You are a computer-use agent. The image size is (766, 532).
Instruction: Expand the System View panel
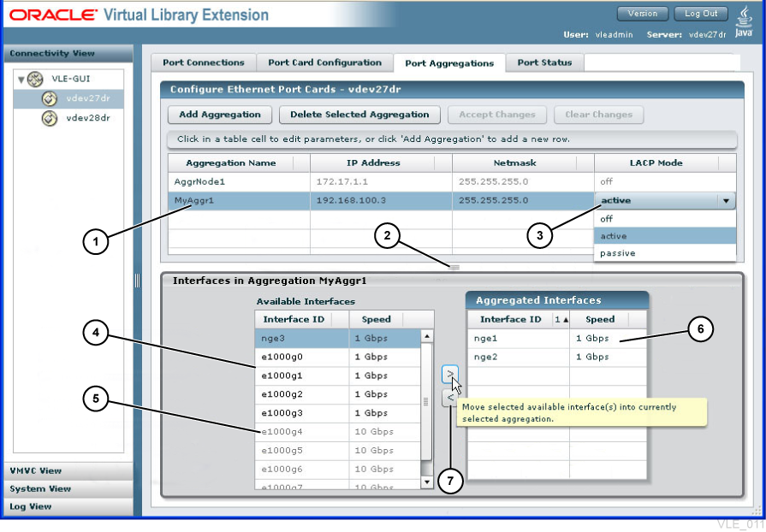tap(68, 488)
